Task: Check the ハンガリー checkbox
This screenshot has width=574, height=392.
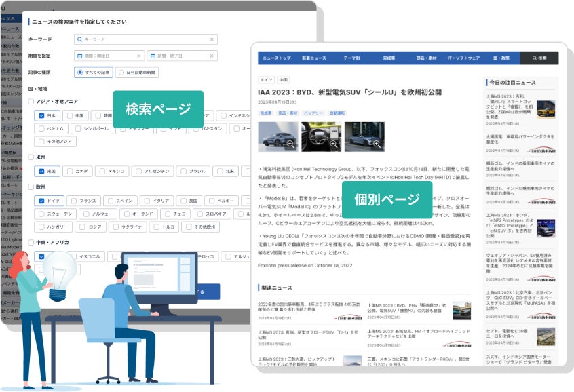Action: point(41,227)
